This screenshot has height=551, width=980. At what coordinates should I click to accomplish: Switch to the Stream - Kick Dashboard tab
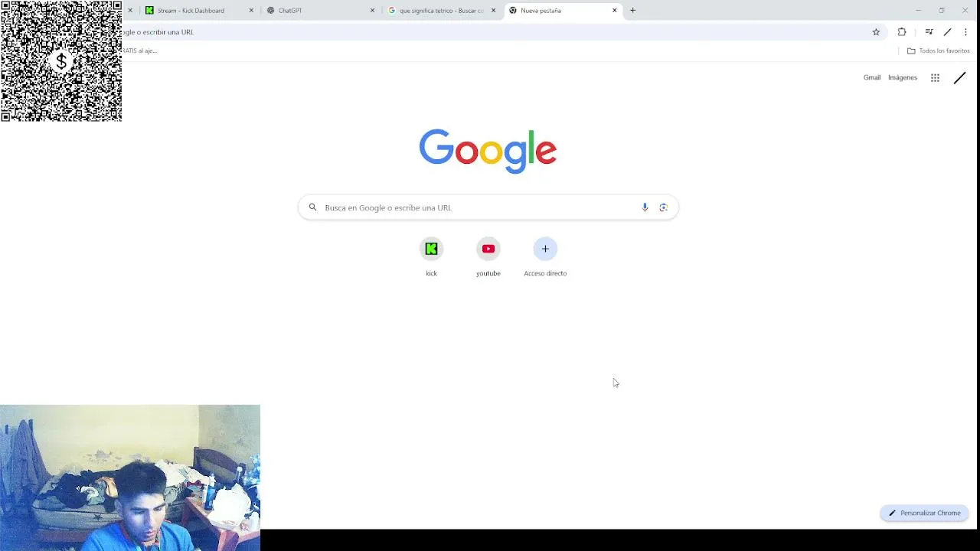(199, 11)
